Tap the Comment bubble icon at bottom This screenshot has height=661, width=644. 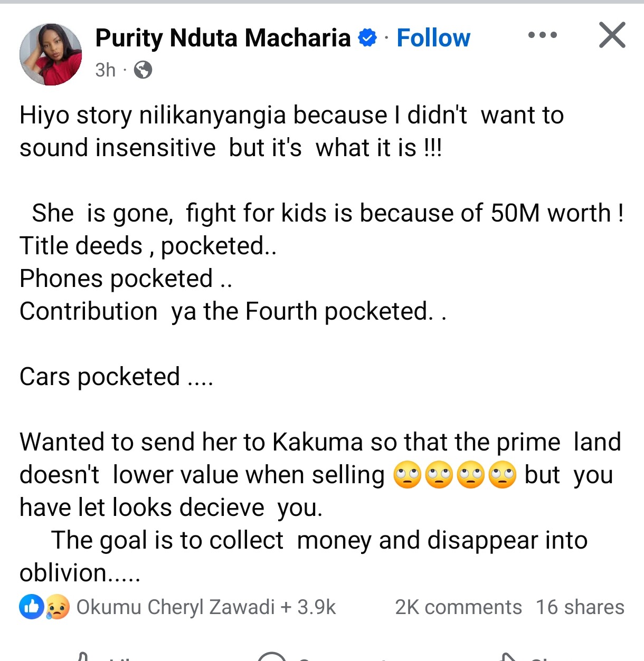click(x=271, y=657)
